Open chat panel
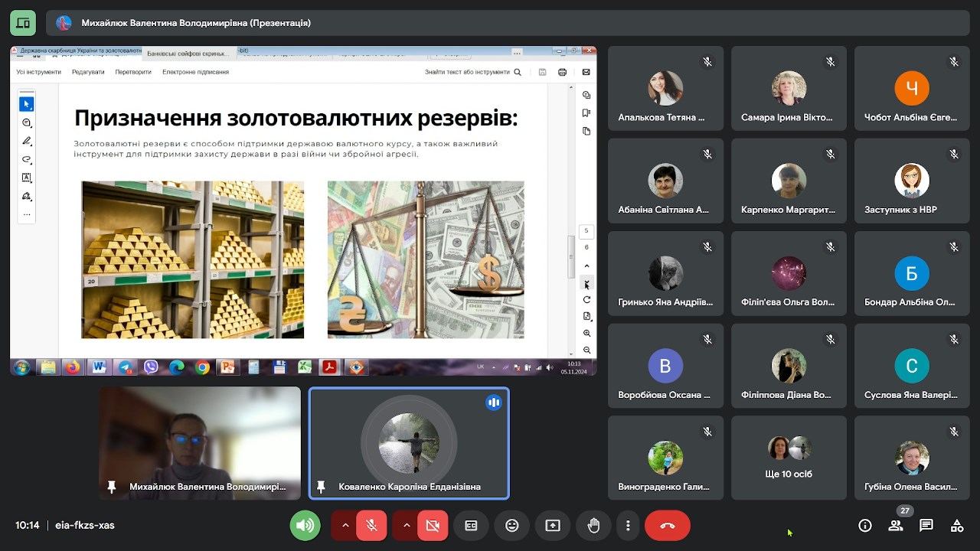Viewport: 980px width, 551px height. 926,526
